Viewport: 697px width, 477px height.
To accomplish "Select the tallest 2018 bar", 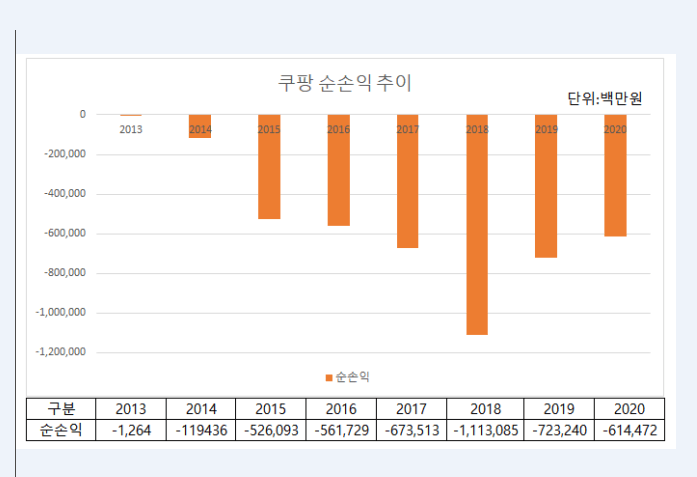I will [x=477, y=224].
